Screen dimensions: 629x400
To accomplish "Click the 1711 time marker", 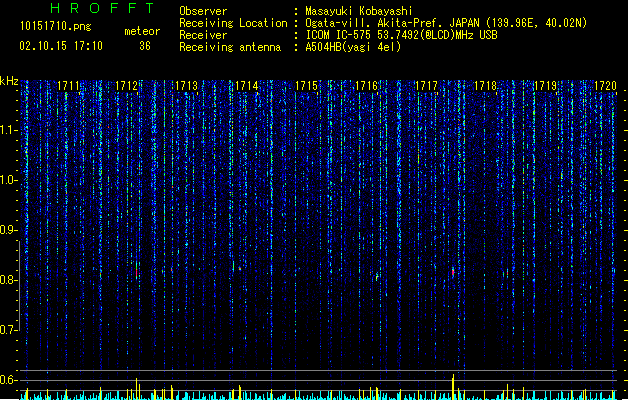I will click(x=69, y=86).
